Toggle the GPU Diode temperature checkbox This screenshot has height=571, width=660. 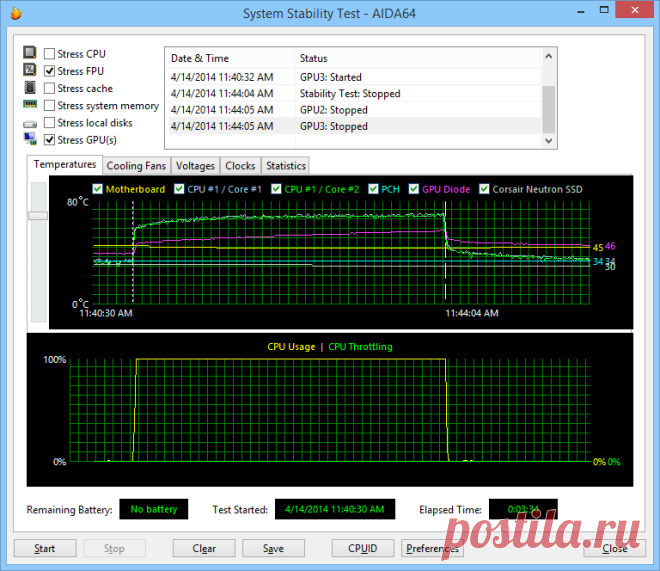(414, 189)
